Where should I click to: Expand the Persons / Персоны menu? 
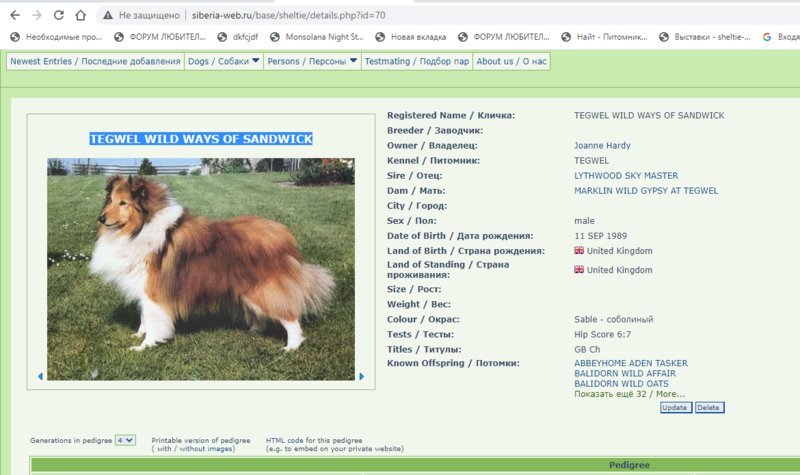(x=312, y=61)
